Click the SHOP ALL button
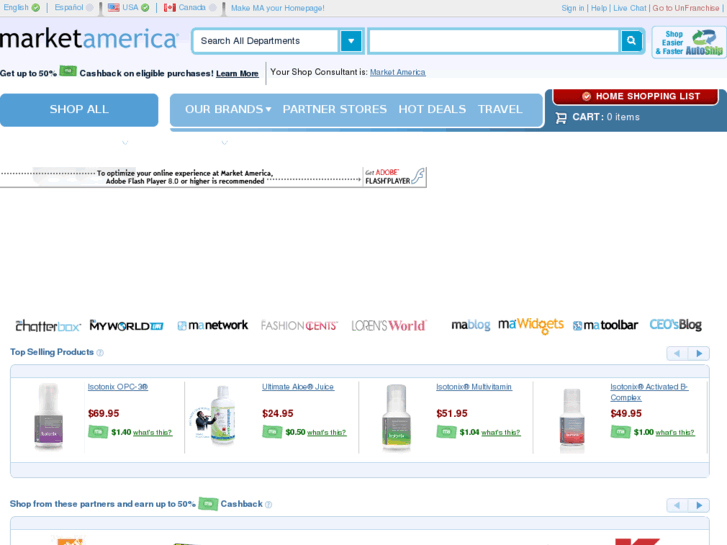The image size is (727, 545). tap(79, 110)
